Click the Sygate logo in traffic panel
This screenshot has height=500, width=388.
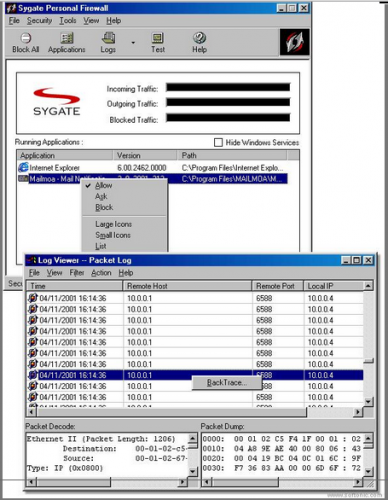click(x=56, y=102)
